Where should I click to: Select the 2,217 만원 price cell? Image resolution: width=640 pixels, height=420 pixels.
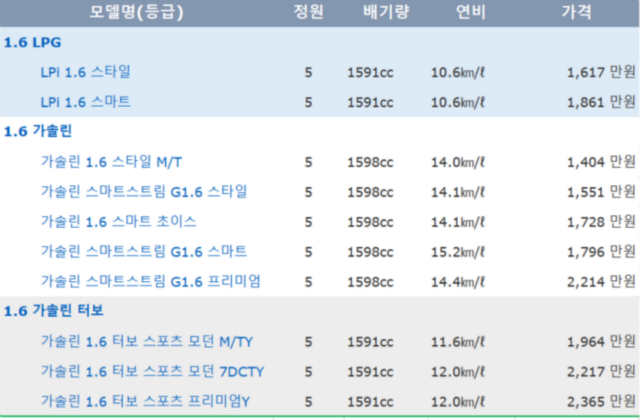(x=601, y=371)
